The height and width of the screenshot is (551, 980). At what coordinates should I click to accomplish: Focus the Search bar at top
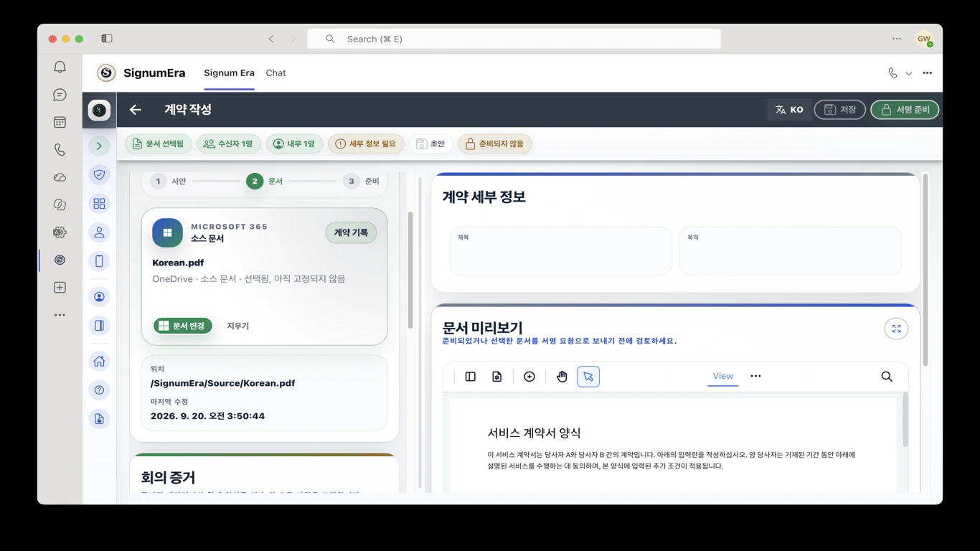514,39
